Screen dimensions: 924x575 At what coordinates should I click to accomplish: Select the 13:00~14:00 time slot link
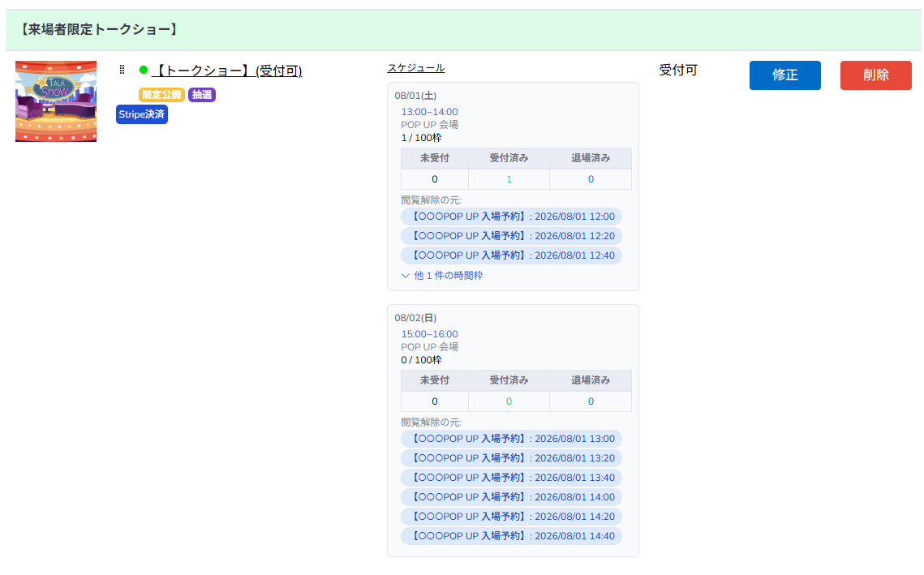pyautogui.click(x=430, y=112)
